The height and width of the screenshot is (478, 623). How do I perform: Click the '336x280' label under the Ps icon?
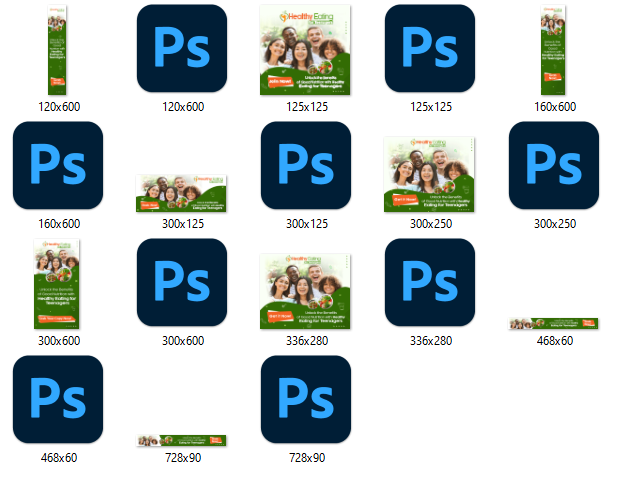431,341
